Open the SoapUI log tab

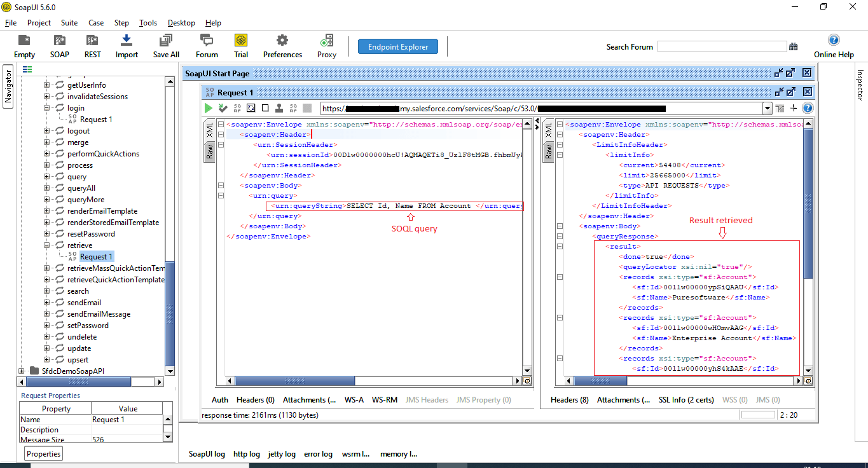pos(207,454)
